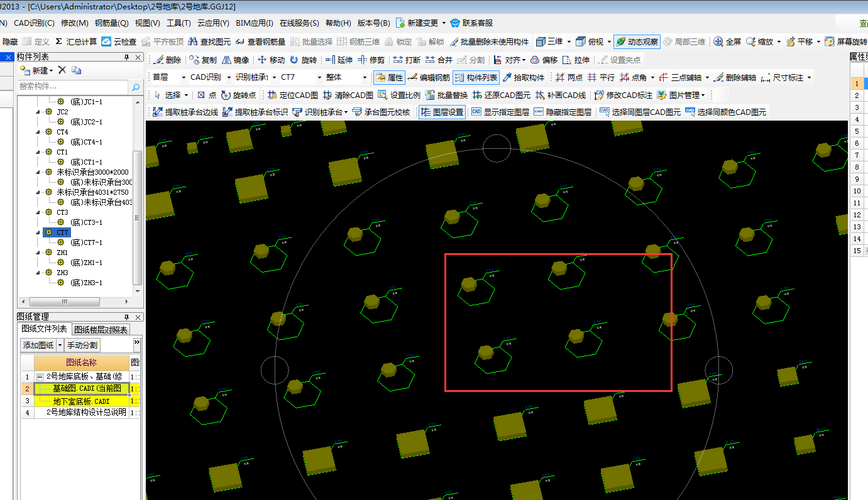Screen dimensions: 868x500
Task: Run 汇总计算 summary calculation
Action: tap(76, 41)
